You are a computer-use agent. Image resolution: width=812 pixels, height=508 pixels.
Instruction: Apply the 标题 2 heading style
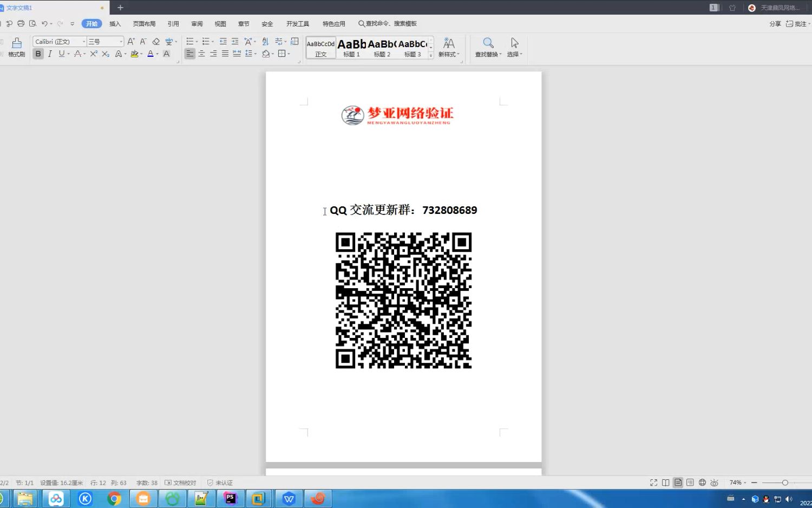pos(382,48)
